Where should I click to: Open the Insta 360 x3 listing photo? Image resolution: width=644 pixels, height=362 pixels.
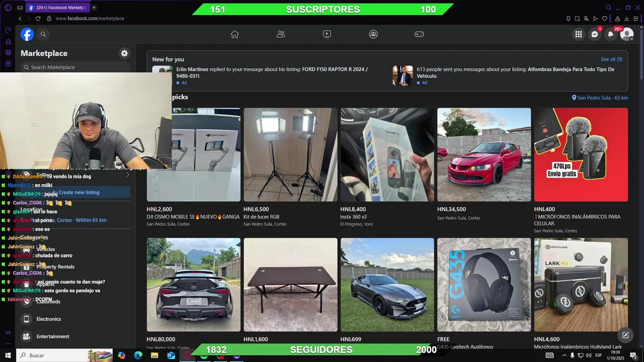pos(387,154)
